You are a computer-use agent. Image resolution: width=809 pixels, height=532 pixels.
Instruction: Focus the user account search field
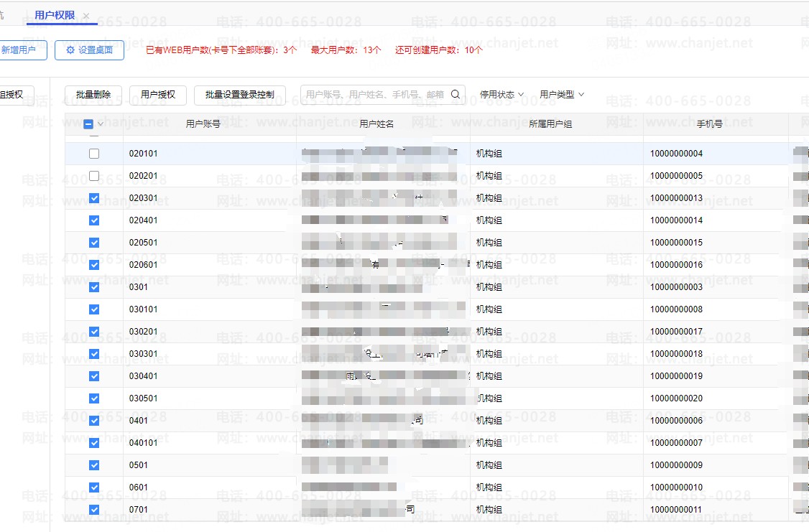click(374, 95)
